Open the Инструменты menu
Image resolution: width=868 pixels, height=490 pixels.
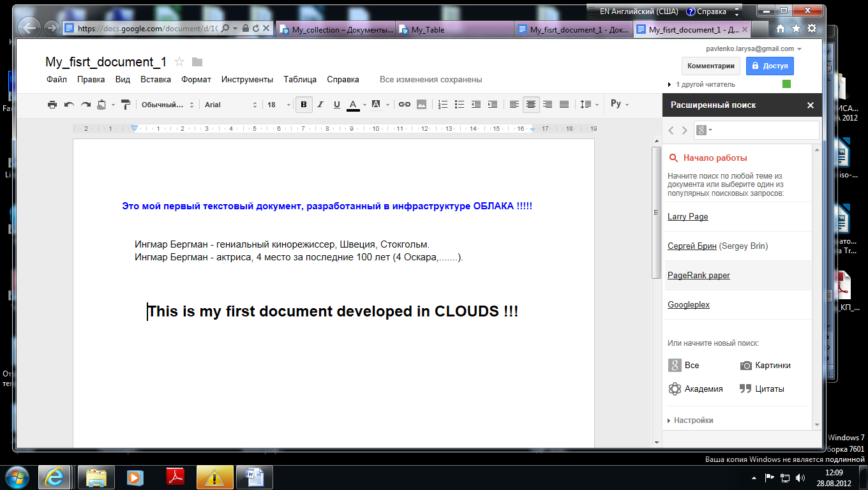point(247,80)
